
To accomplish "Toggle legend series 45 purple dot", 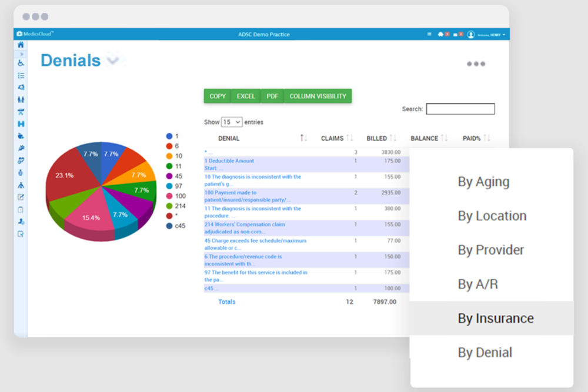I will click(169, 176).
